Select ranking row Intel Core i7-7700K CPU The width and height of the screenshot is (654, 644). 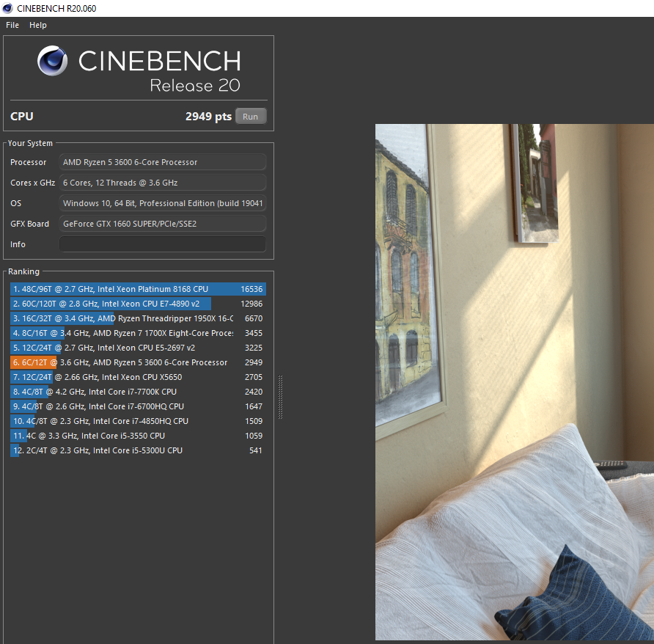click(138, 392)
